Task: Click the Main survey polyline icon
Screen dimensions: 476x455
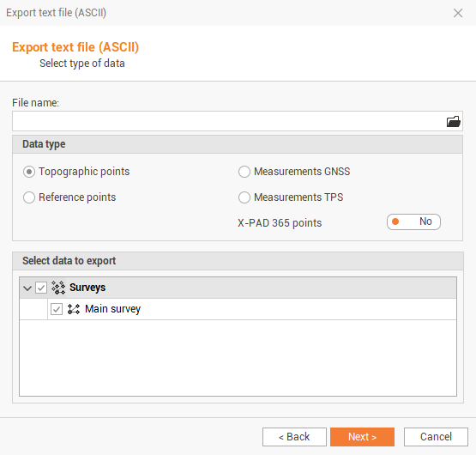Action: coord(74,309)
